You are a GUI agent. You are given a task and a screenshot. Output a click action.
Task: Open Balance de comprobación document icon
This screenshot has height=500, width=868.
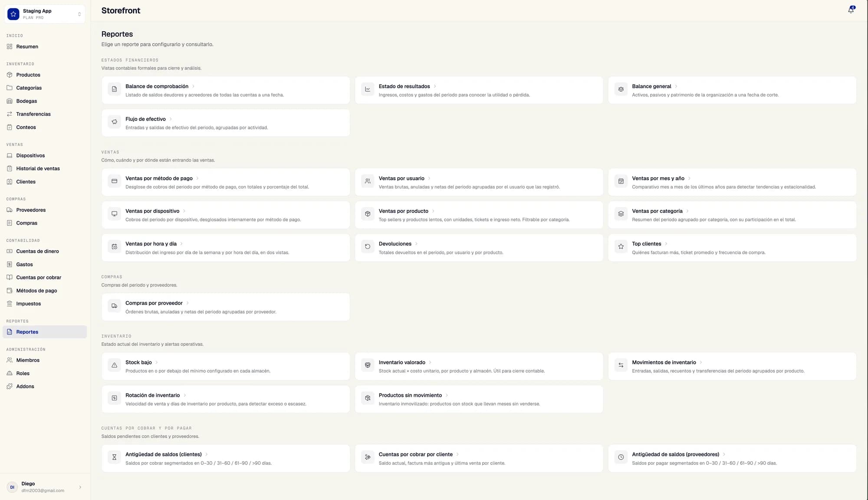pos(114,89)
